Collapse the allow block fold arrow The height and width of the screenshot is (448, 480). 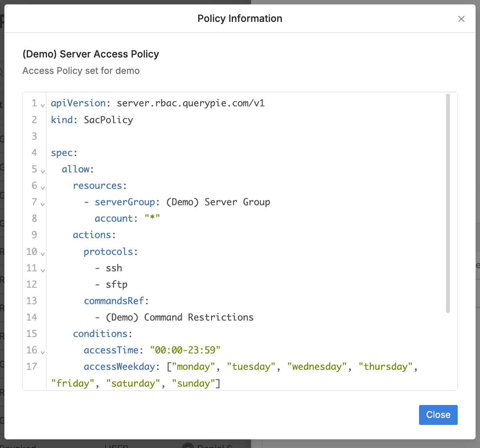point(43,171)
